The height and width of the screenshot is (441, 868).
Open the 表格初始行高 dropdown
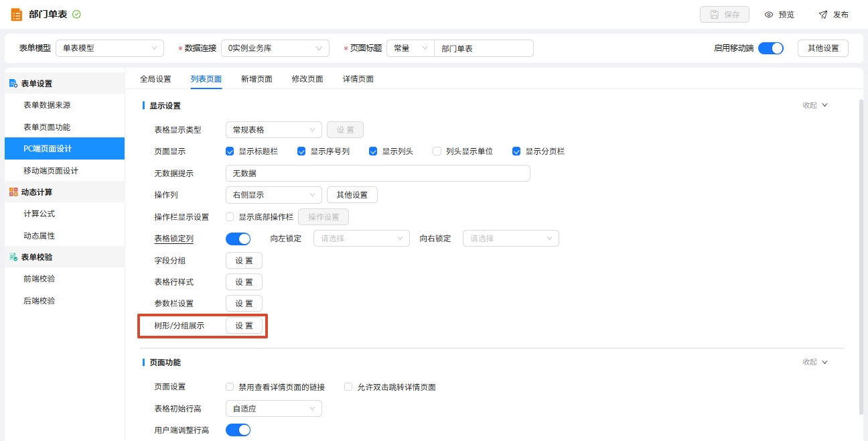click(x=274, y=409)
